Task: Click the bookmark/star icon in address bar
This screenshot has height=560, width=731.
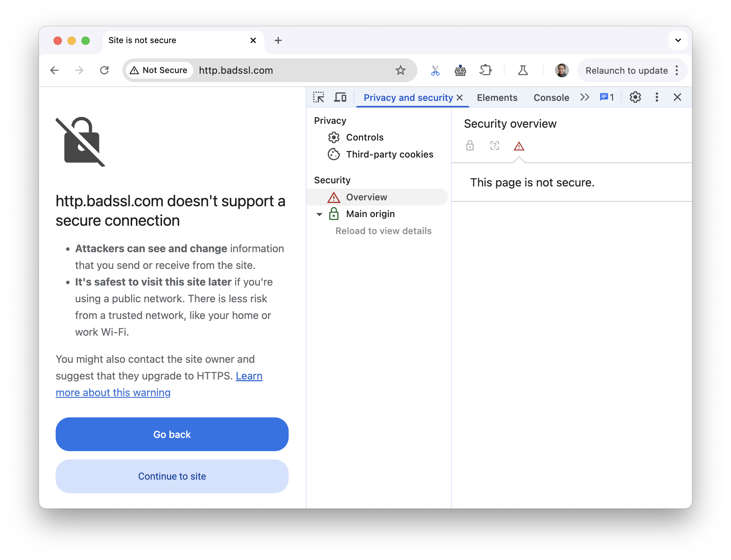Action: (401, 70)
